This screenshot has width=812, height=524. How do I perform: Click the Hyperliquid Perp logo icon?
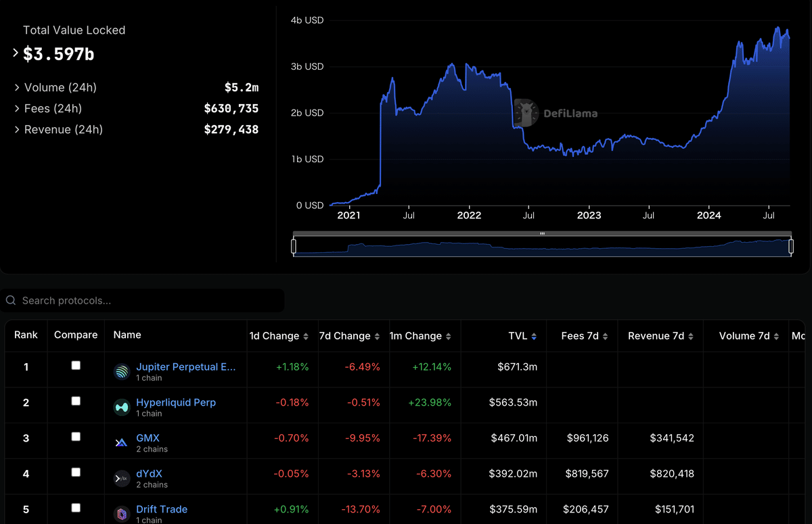(122, 407)
